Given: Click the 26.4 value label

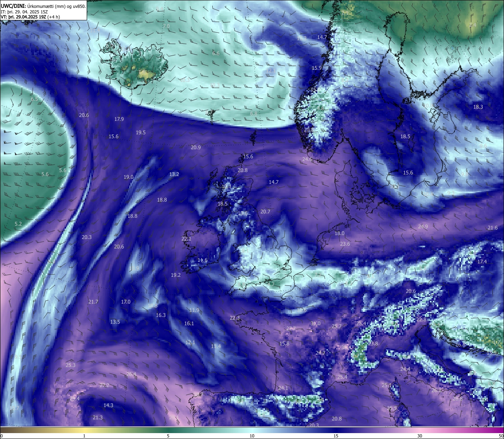Looking at the screenshot, I should (x=131, y=374).
